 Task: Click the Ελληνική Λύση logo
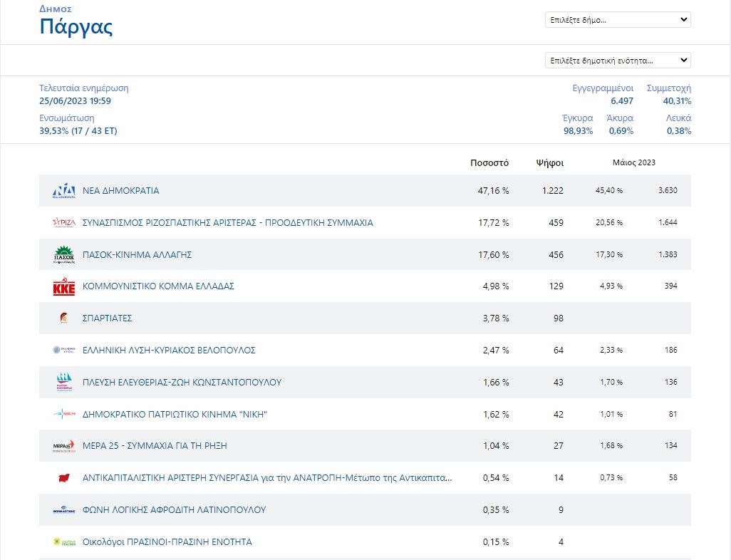click(64, 350)
